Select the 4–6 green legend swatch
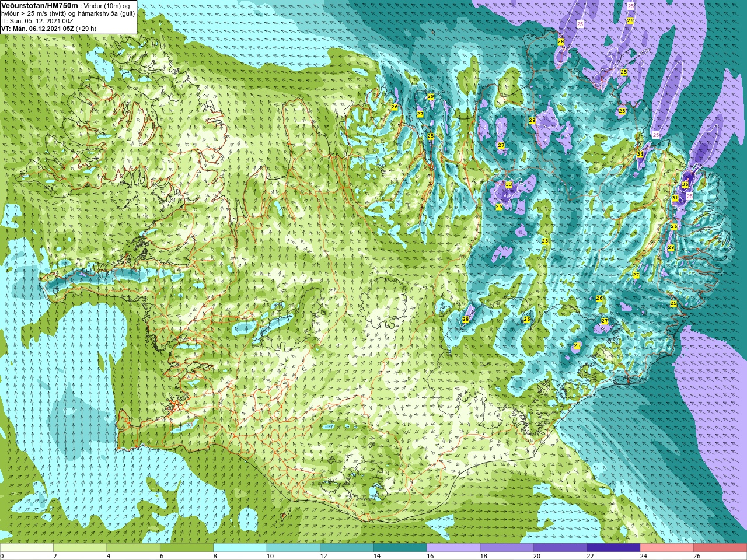The height and width of the screenshot is (560, 747). (x=134, y=548)
